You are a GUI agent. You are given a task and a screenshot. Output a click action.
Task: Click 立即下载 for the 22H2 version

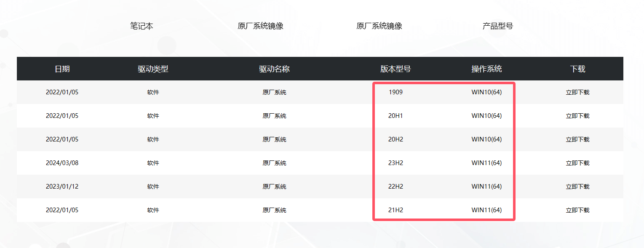pyautogui.click(x=577, y=187)
